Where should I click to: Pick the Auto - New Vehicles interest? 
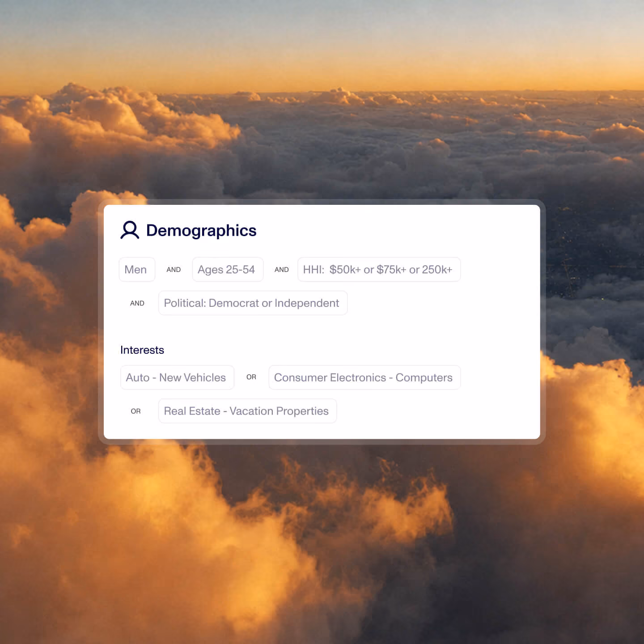pos(177,377)
